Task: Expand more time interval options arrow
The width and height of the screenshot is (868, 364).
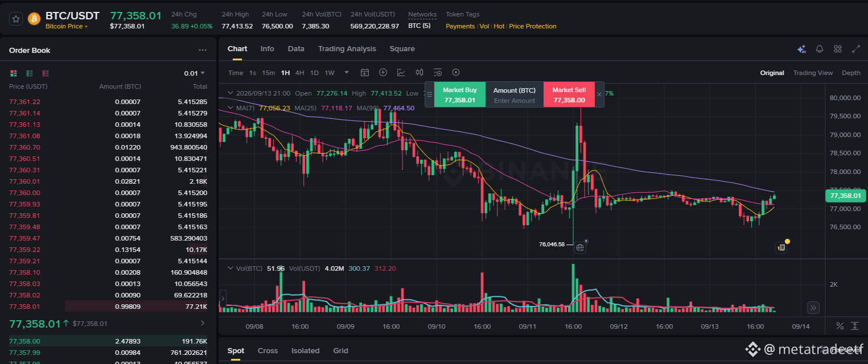Action: pos(346,72)
